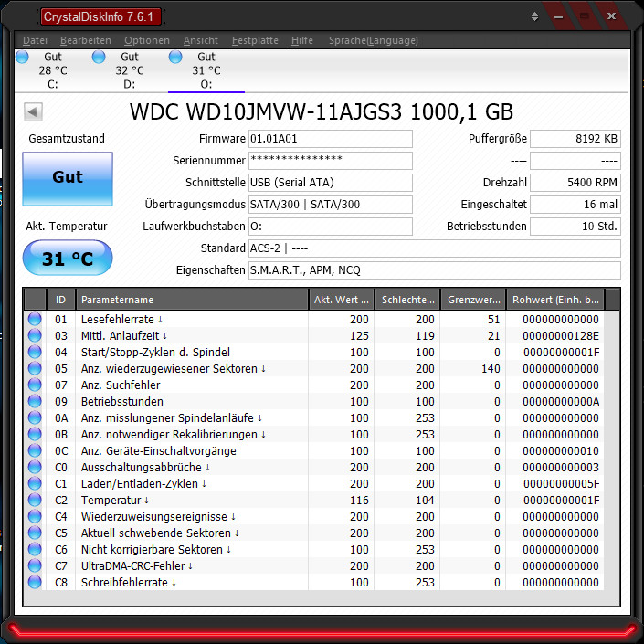Viewport: 644px width, 644px height.
Task: Click status orb for schwebende Sektoren row
Action: tap(35, 533)
